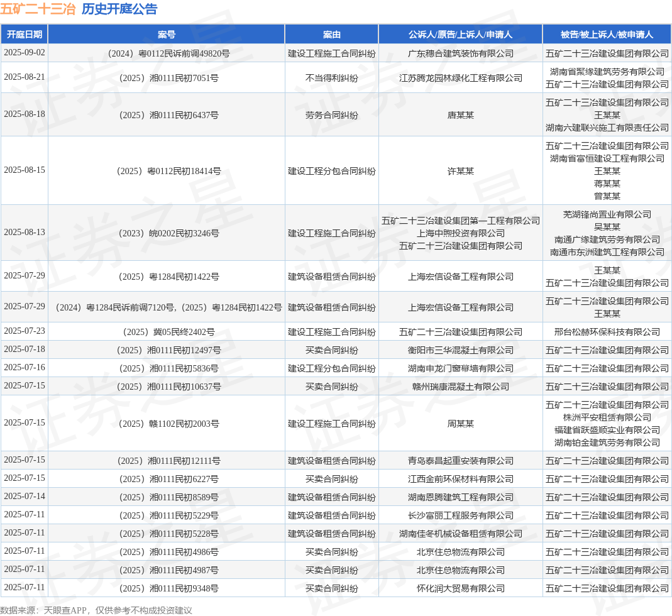672x616 pixels.
Task: Select date cell 2025-08-15
Action: 25,170
